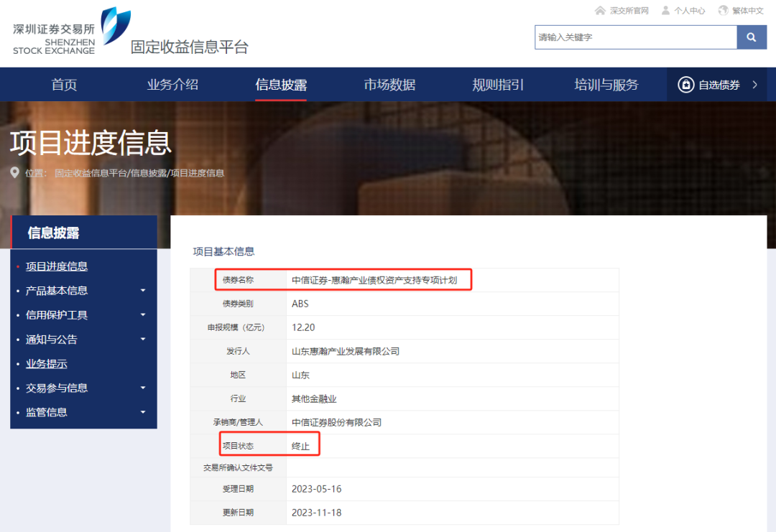Open the 个人中心 link
The height and width of the screenshot is (532, 776).
point(689,10)
